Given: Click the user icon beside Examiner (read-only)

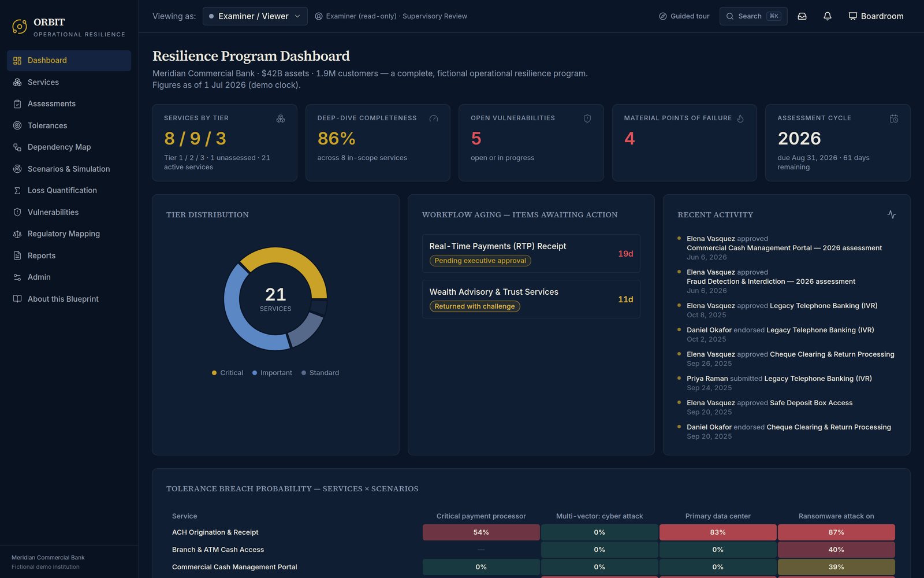Looking at the screenshot, I should [x=319, y=16].
